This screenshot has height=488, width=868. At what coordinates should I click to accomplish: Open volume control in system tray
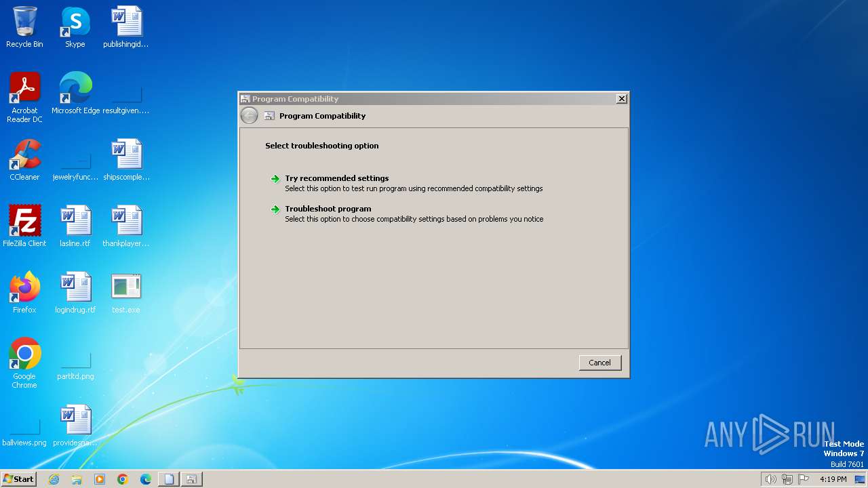(x=770, y=479)
